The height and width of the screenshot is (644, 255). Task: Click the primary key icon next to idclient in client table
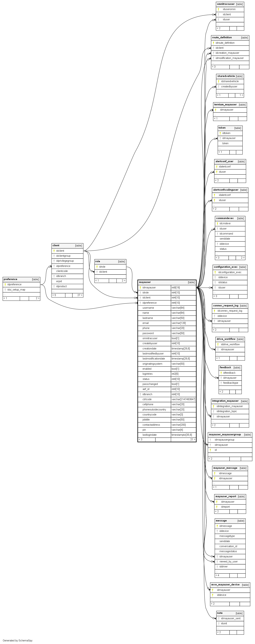point(54,251)
